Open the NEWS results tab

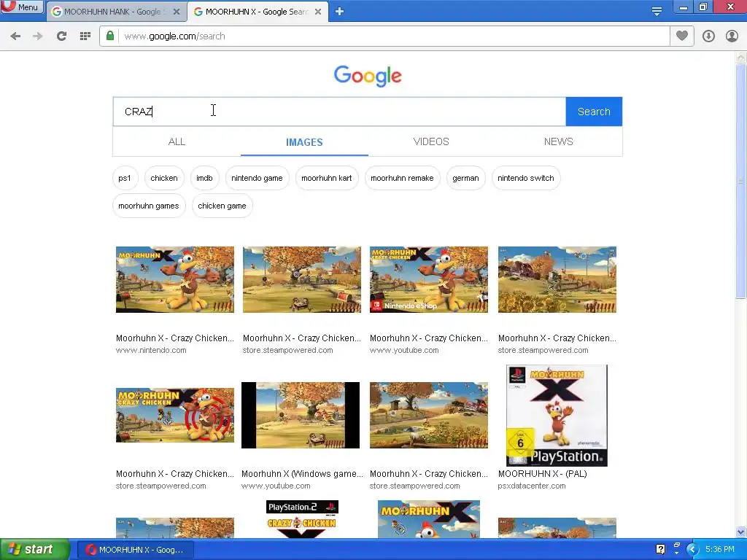pyautogui.click(x=558, y=141)
